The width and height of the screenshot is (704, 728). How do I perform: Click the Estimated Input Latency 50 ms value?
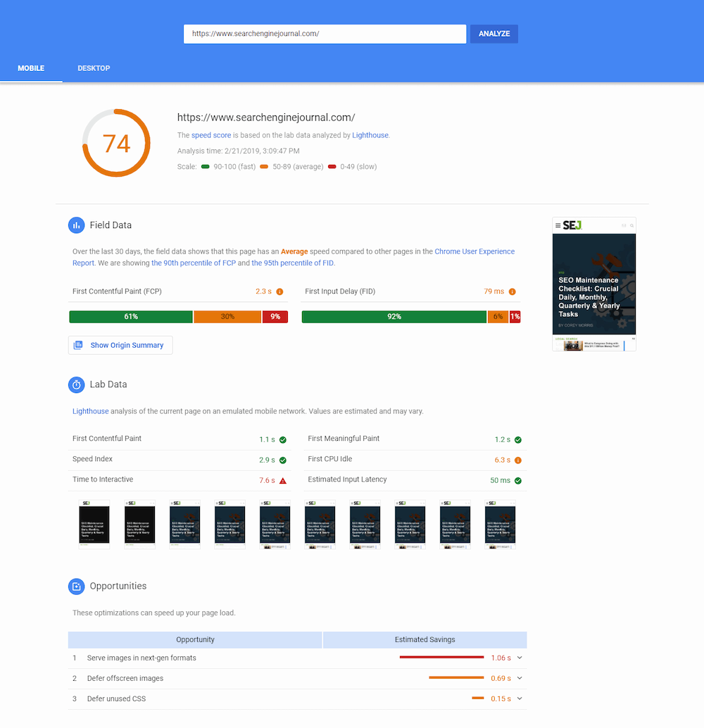pyautogui.click(x=500, y=481)
